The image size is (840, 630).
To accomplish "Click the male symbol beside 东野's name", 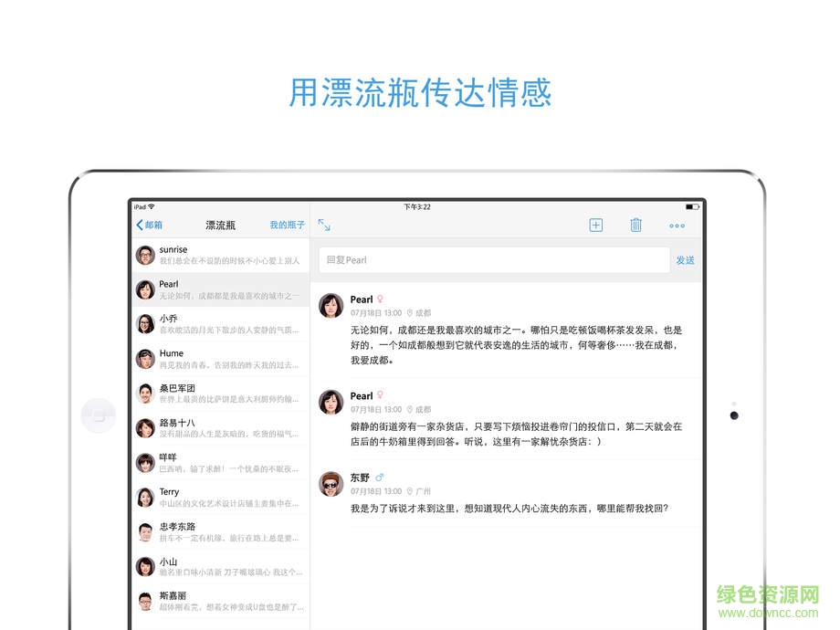I will (380, 476).
